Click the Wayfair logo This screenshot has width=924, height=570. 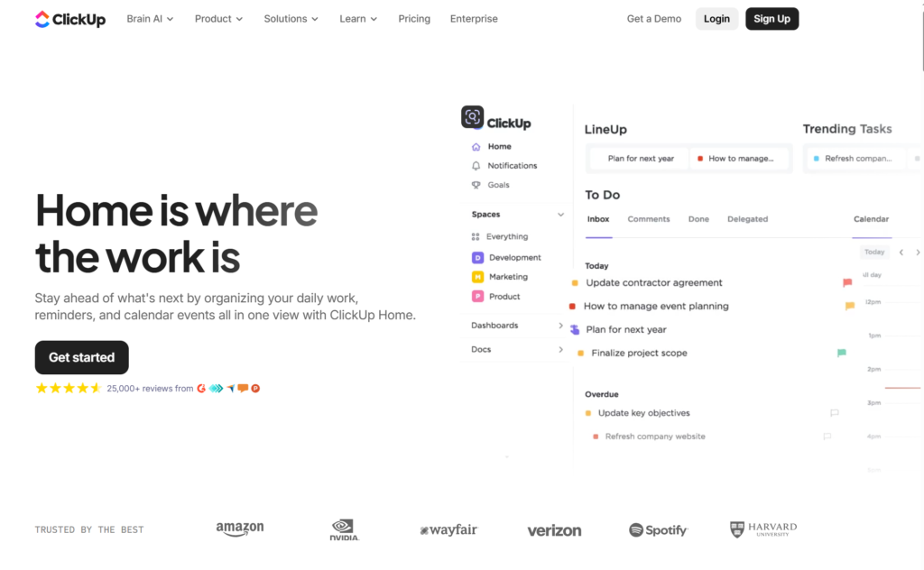click(x=448, y=530)
